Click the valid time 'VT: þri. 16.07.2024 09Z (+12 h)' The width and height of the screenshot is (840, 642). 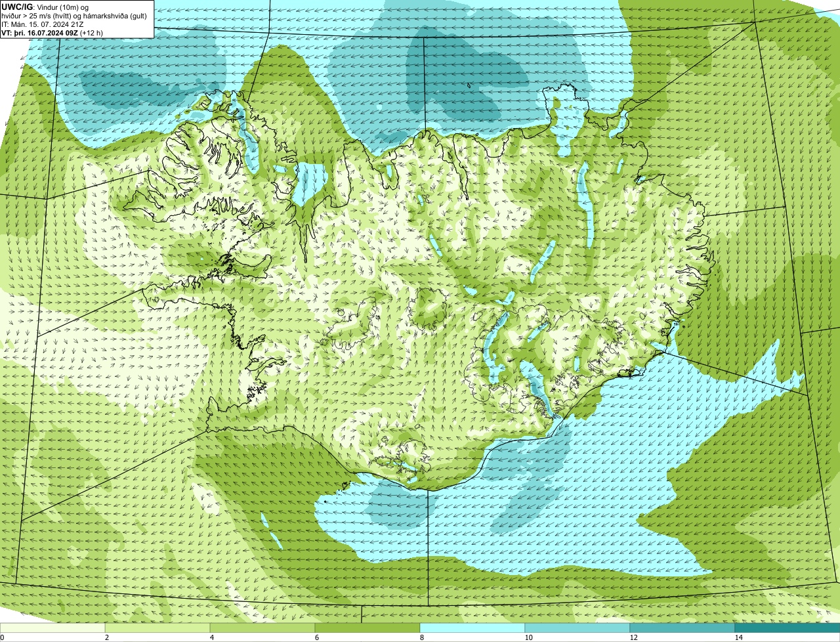[52, 32]
